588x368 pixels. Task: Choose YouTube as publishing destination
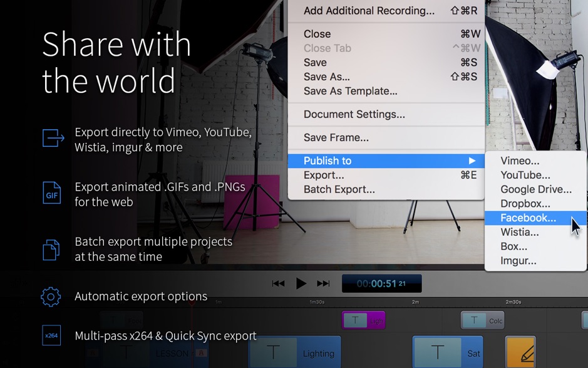pyautogui.click(x=527, y=175)
